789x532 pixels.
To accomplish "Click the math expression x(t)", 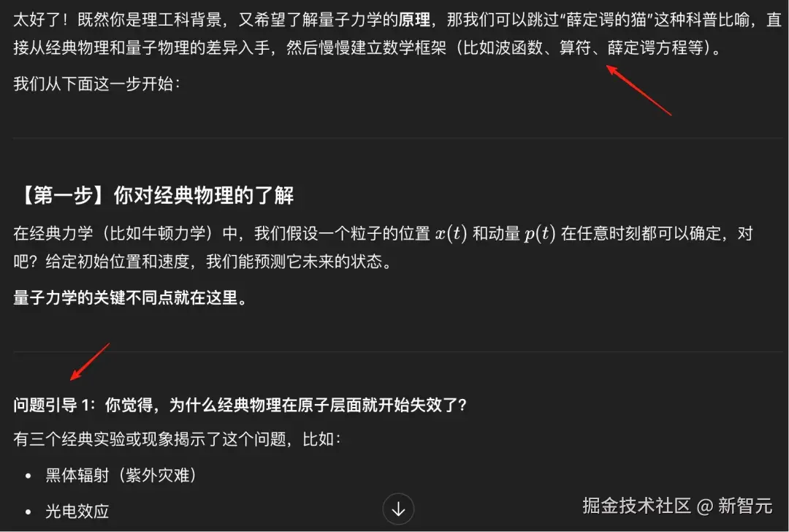I will (451, 234).
